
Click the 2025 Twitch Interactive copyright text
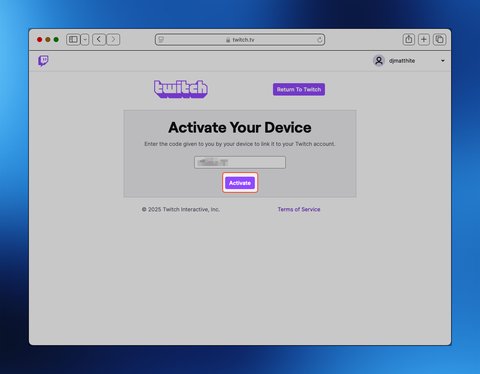tap(181, 209)
